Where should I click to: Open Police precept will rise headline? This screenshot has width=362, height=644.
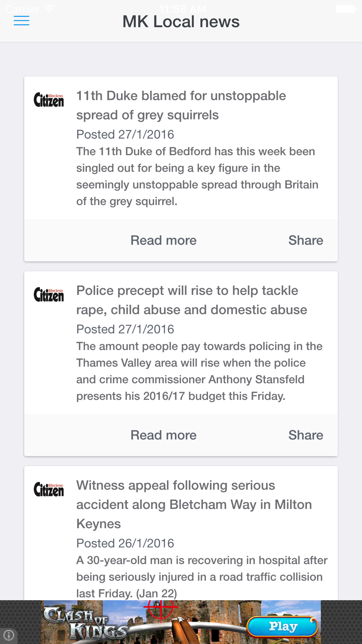coord(191,300)
